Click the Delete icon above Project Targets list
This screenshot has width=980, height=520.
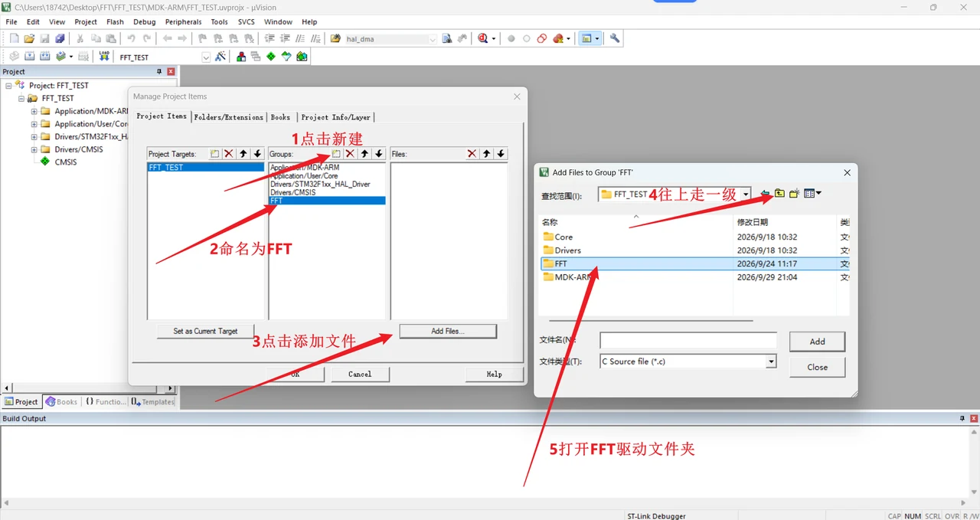[x=228, y=154]
